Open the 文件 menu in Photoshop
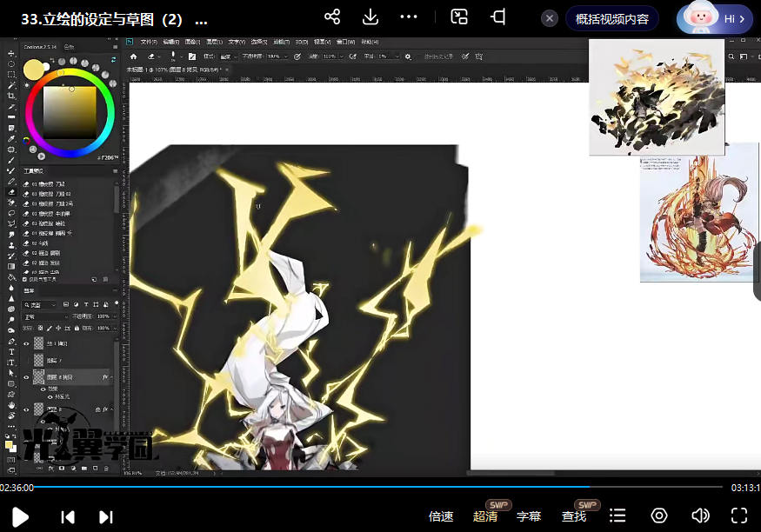This screenshot has height=532, width=761. [148, 42]
